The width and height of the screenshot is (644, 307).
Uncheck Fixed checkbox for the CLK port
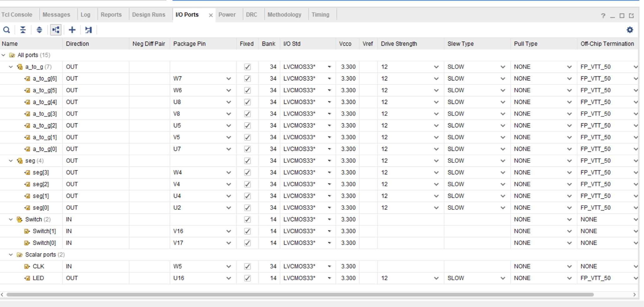247,267
